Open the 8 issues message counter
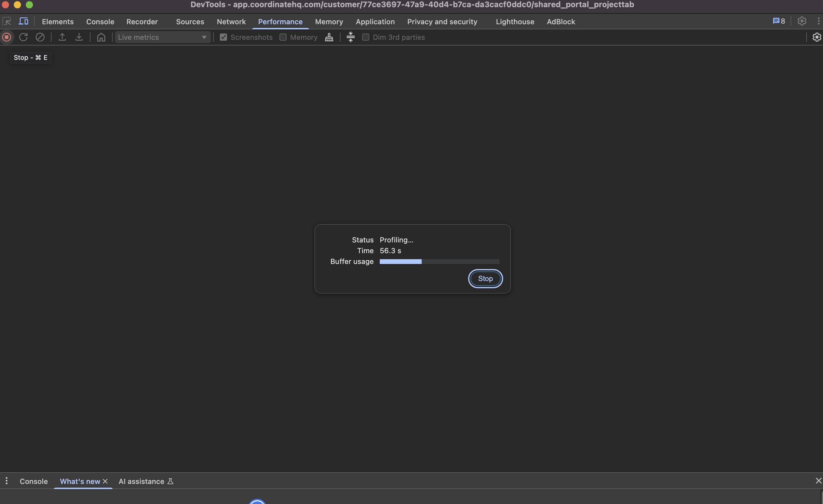The height and width of the screenshot is (504, 823). pyautogui.click(x=779, y=21)
